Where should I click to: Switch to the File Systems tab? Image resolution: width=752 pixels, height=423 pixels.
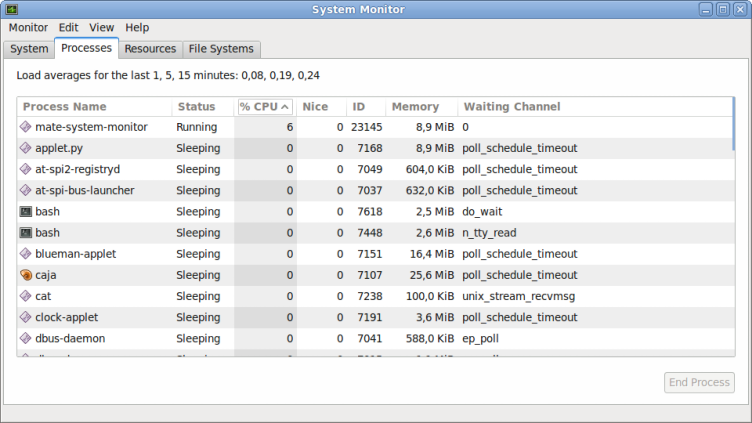coord(222,49)
